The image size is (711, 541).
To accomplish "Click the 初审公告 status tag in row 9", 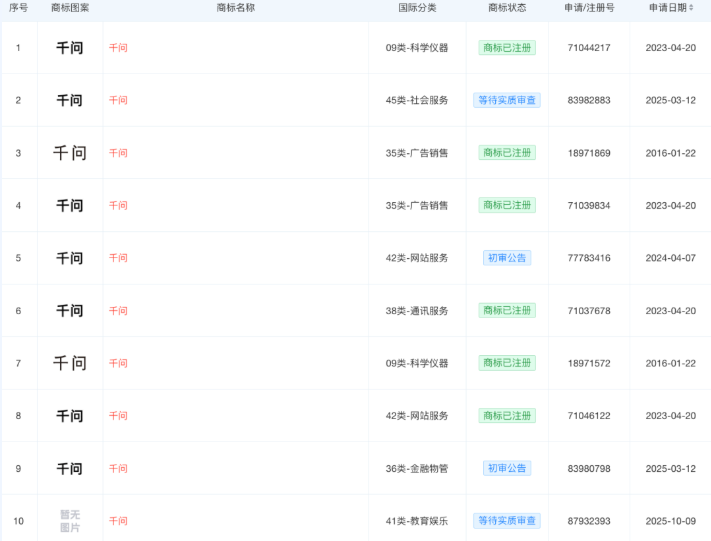I will pos(507,468).
